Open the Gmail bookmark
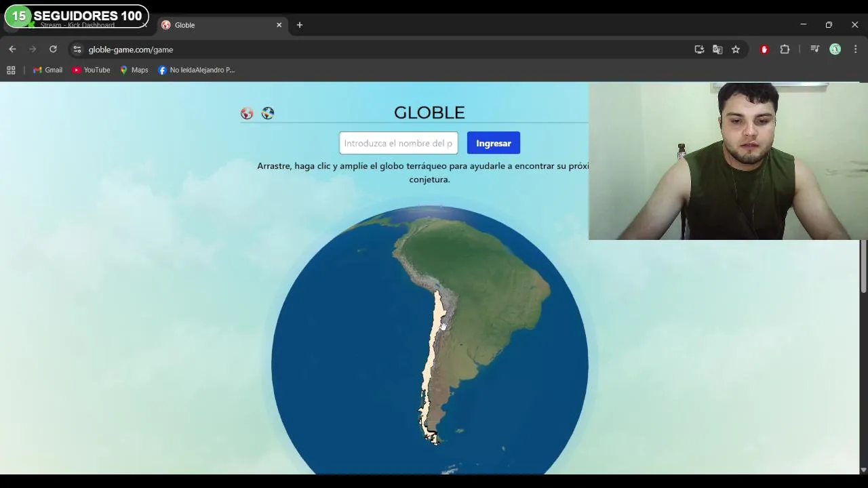868x488 pixels. tap(47, 70)
